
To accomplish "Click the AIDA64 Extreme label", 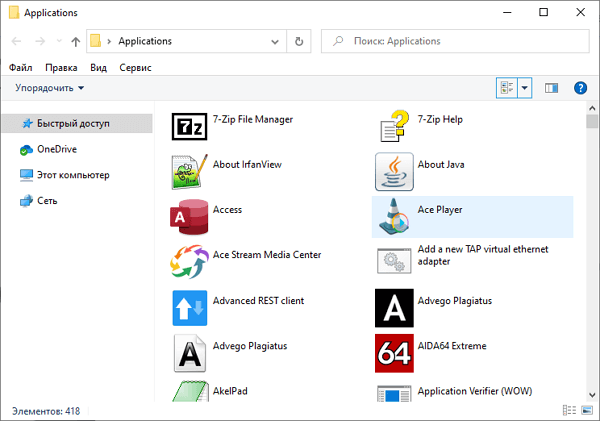I will (452, 346).
